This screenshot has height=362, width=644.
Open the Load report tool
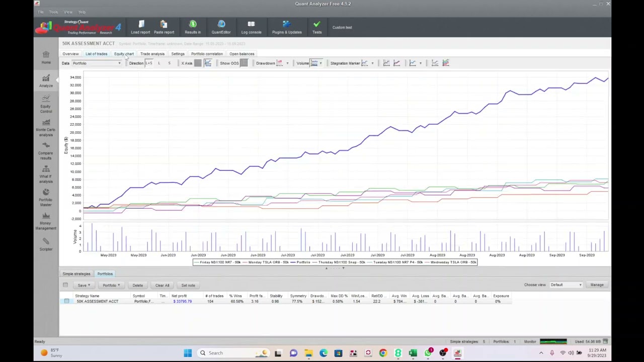tap(140, 28)
